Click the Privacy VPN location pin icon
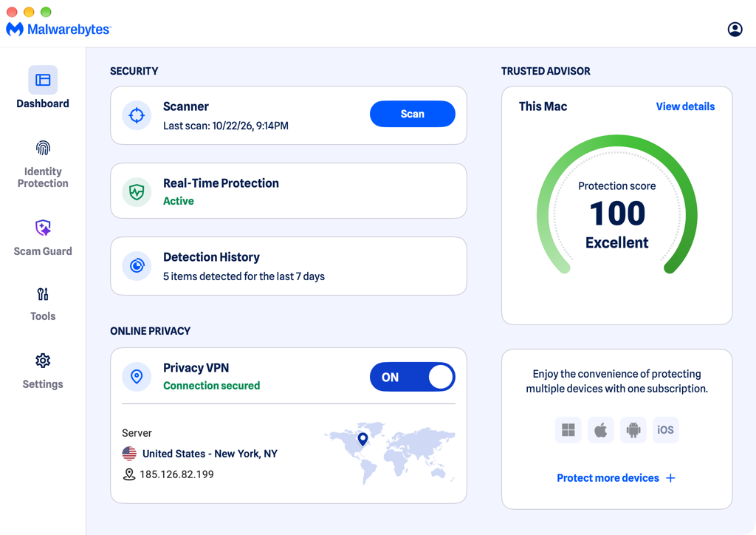The height and width of the screenshot is (535, 756). tap(137, 376)
